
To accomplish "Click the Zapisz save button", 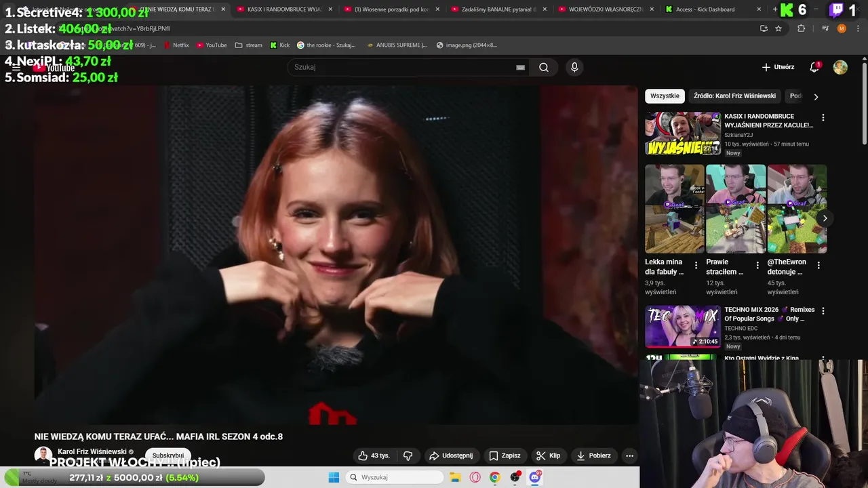I will pyautogui.click(x=505, y=455).
